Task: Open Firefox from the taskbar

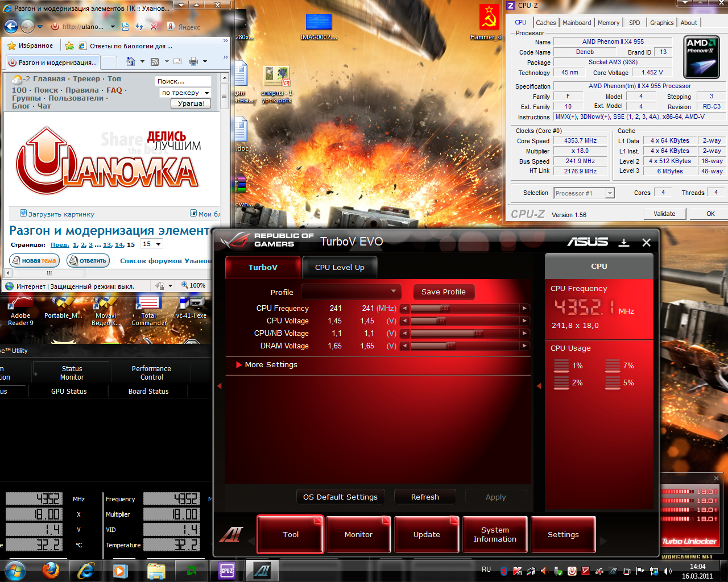Action: click(51, 570)
